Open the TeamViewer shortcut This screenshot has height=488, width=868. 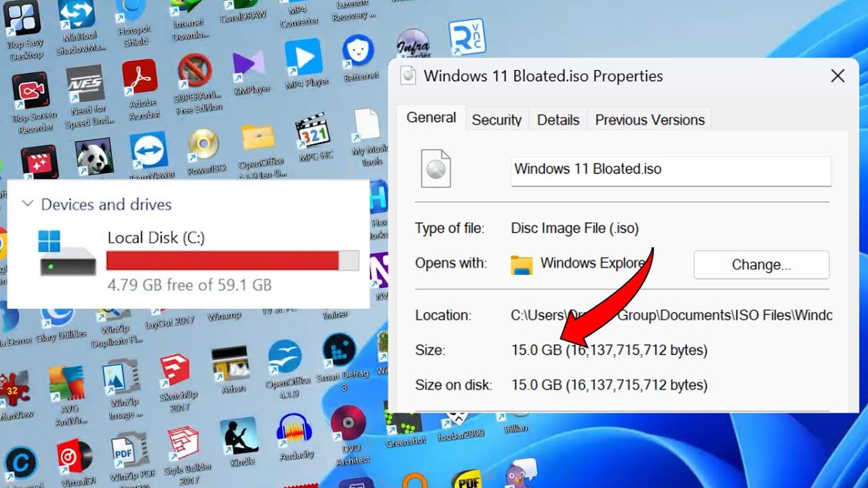[x=149, y=152]
